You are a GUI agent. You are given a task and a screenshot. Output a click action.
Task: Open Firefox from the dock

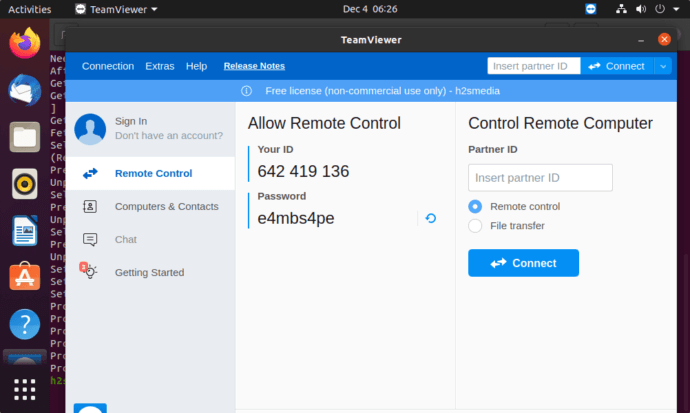pyautogui.click(x=25, y=43)
